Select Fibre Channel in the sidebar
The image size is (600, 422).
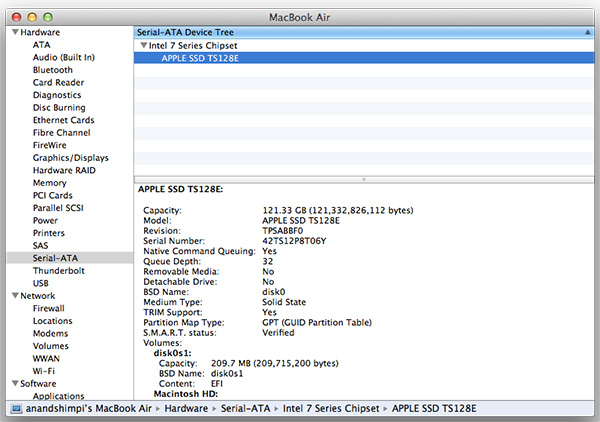(61, 133)
